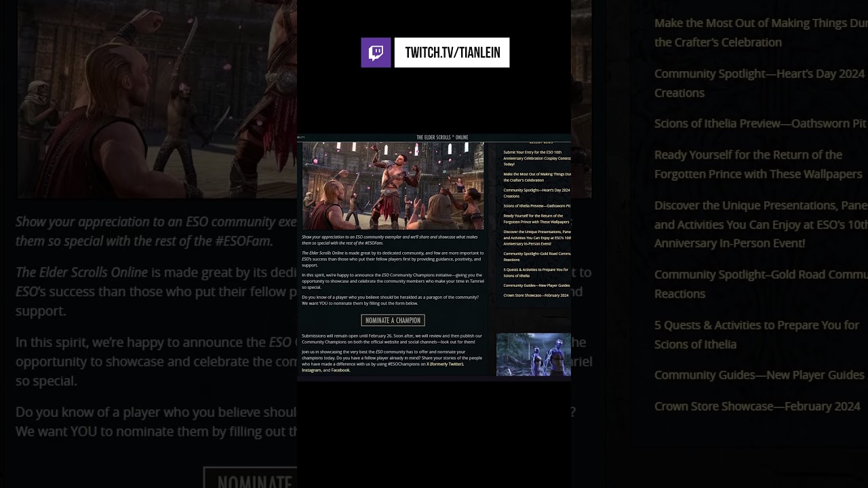The height and width of the screenshot is (488, 868).
Task: Follow the 'X (formerly Twitter)' link in the article
Action: point(445,364)
